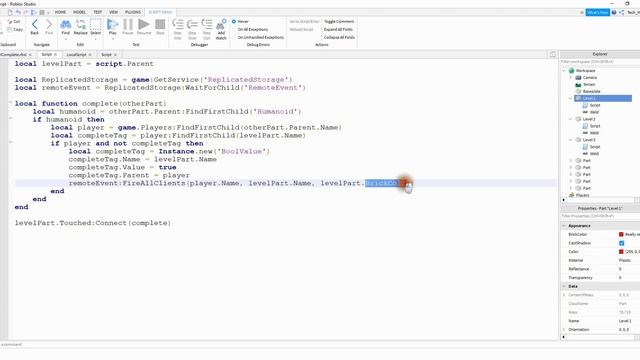Viewport: 640px width, 360px height.
Task: Open the MODEL ribbon tab
Action: 79,12
